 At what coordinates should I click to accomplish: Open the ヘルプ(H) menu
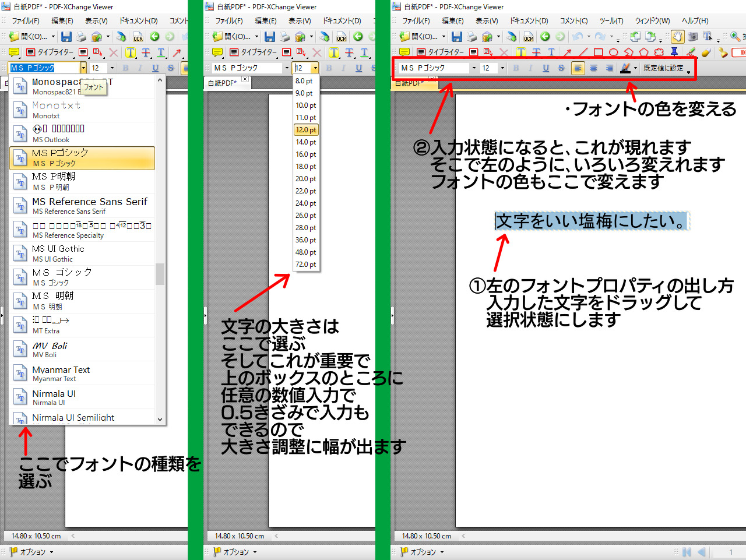(695, 21)
